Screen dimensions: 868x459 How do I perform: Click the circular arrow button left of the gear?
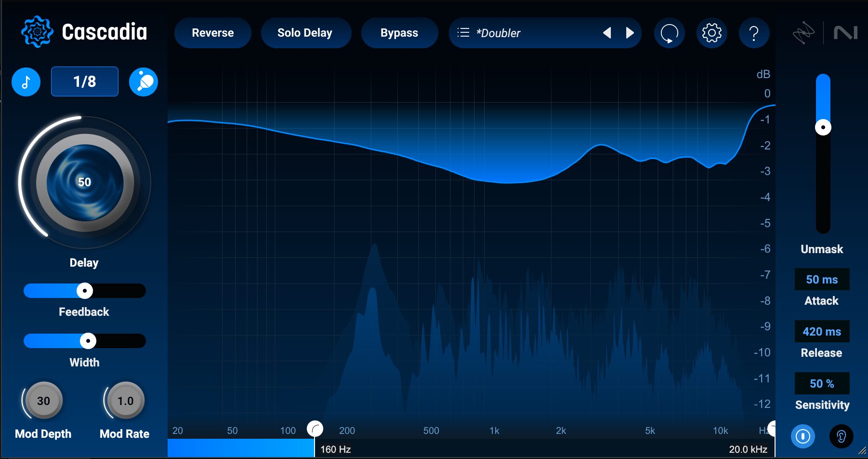click(x=669, y=33)
